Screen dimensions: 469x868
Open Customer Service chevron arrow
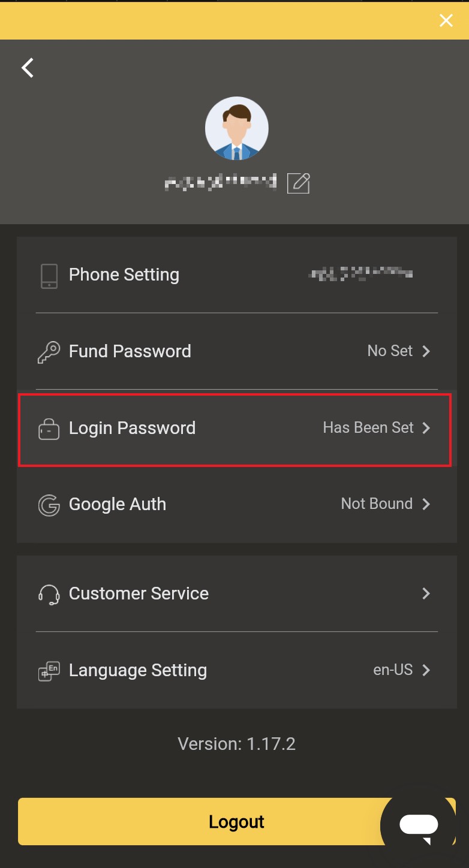pyautogui.click(x=426, y=593)
